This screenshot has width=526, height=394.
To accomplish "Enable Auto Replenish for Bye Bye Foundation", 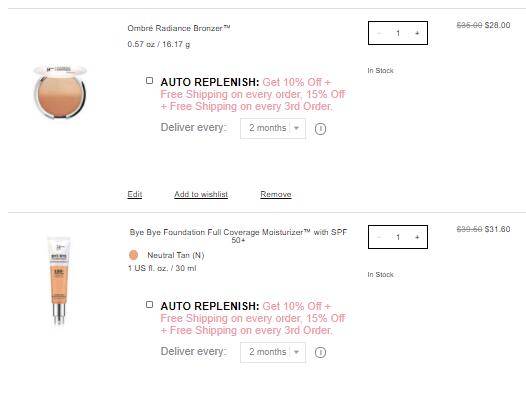I will click(149, 304).
